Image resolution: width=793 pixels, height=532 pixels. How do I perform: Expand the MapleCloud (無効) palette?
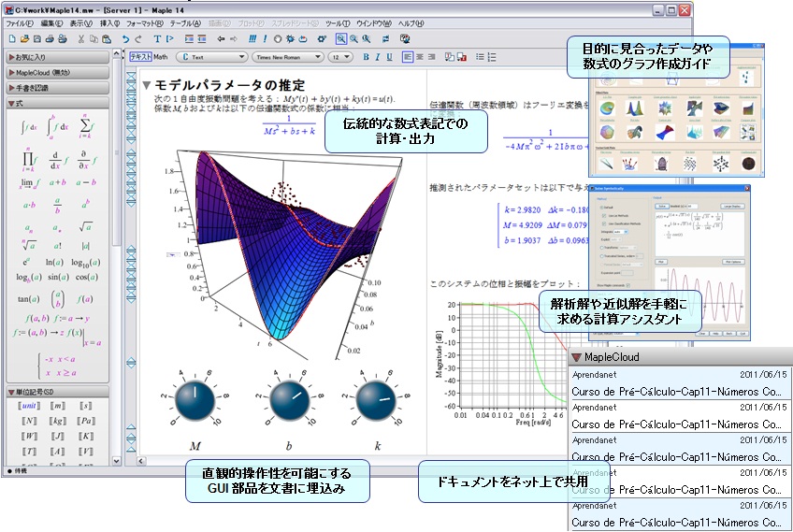tap(58, 72)
